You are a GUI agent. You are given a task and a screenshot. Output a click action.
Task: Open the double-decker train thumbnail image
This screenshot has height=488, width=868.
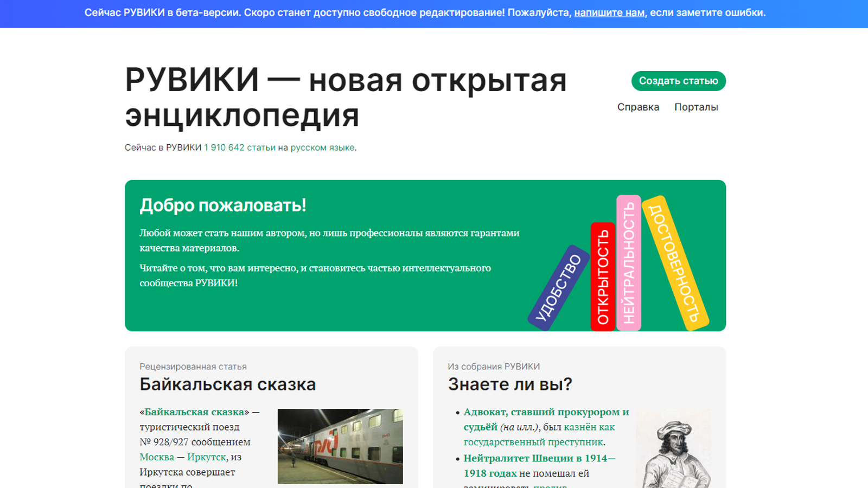pos(340,446)
